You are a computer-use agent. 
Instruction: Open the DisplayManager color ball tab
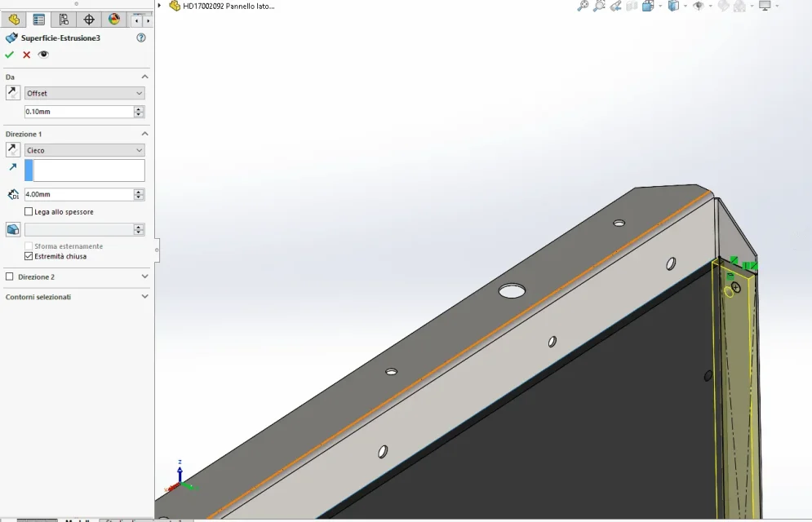(x=114, y=20)
